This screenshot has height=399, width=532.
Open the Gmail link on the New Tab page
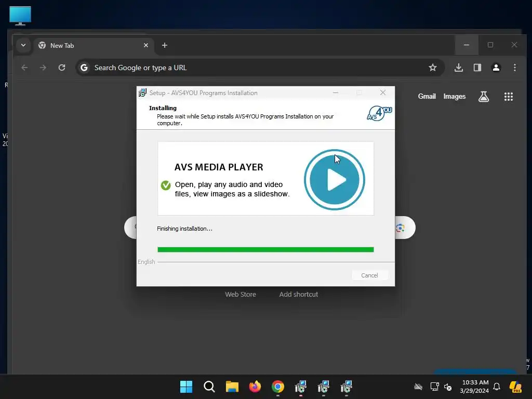click(427, 96)
